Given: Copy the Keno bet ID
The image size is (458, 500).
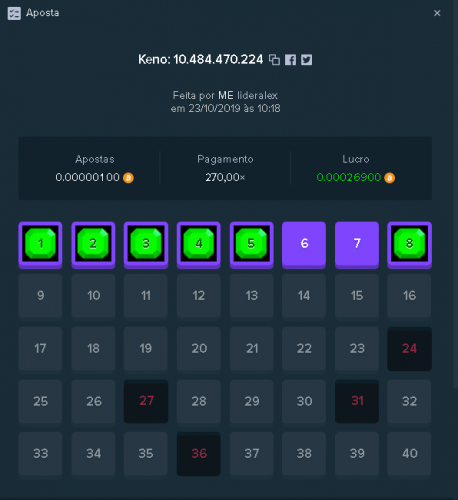Looking at the screenshot, I should click(x=274, y=60).
